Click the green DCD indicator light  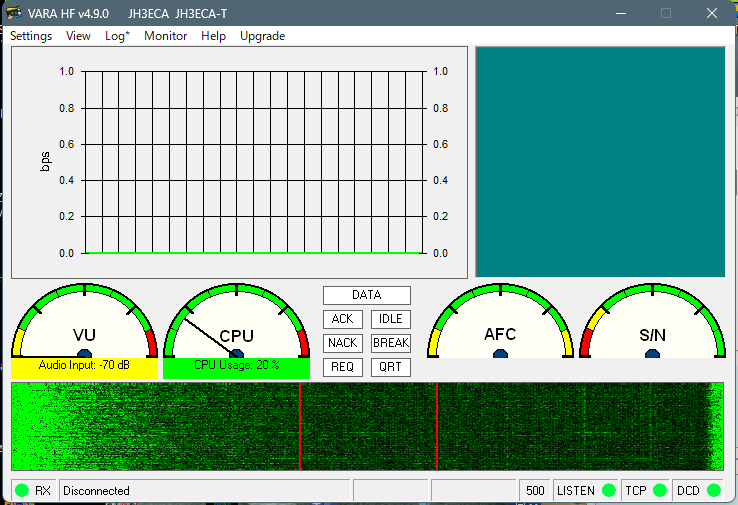(713, 491)
